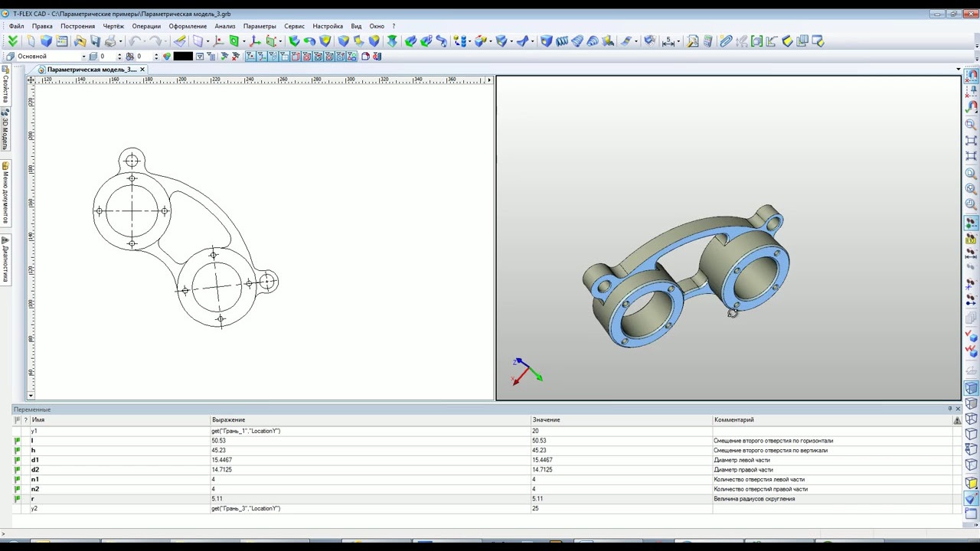Image resolution: width=980 pixels, height=551 pixels.
Task: Pick the black color swatch in toolbar
Action: [x=183, y=56]
